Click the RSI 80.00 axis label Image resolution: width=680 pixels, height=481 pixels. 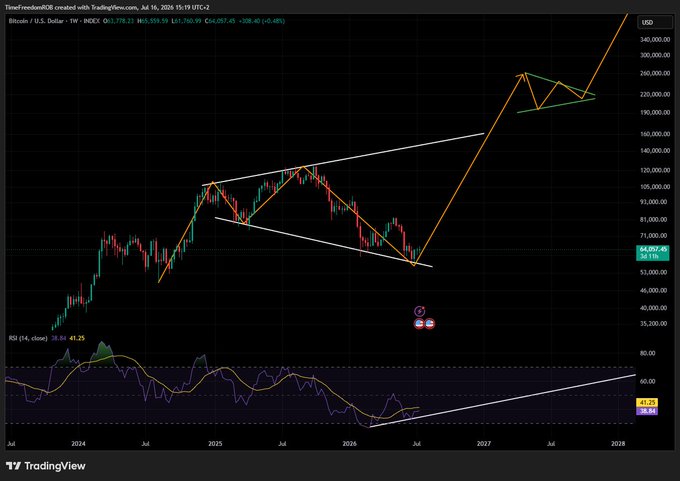648,353
